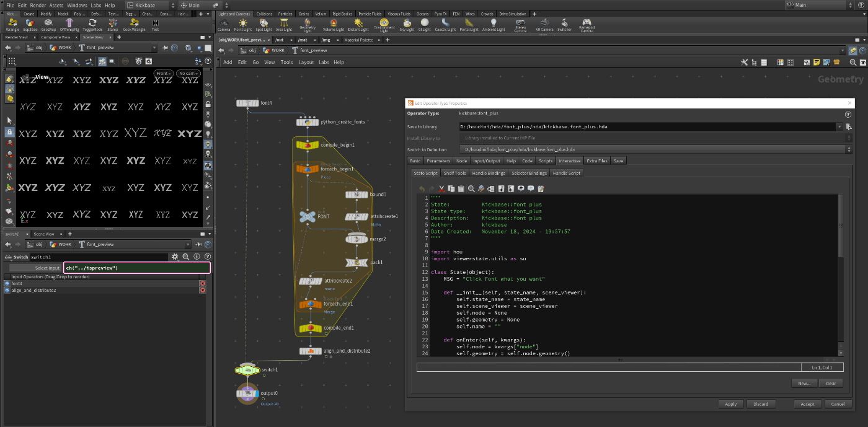Click the ToggleMode shelf tool
868x427 pixels.
pos(92,25)
